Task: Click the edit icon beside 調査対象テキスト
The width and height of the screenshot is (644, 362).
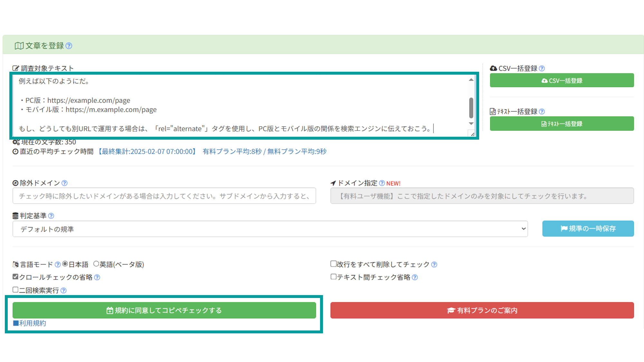Action: 16,68
